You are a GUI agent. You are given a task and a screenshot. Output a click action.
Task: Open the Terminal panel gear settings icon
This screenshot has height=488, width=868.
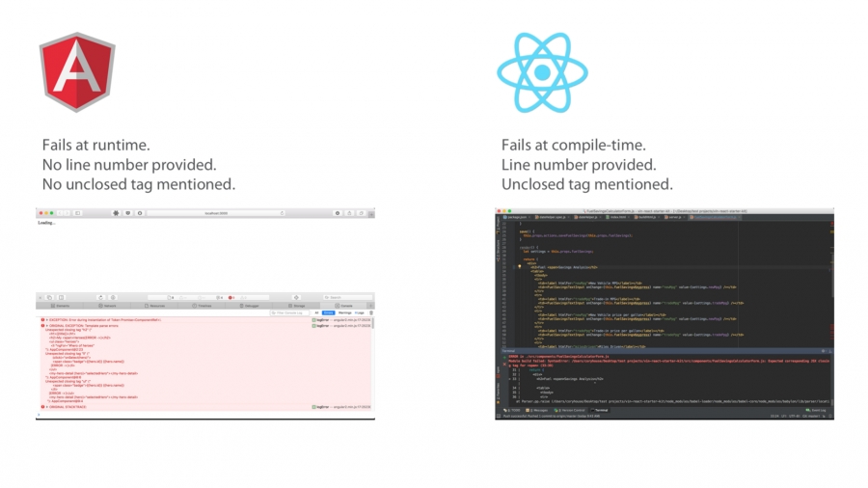[x=823, y=351]
